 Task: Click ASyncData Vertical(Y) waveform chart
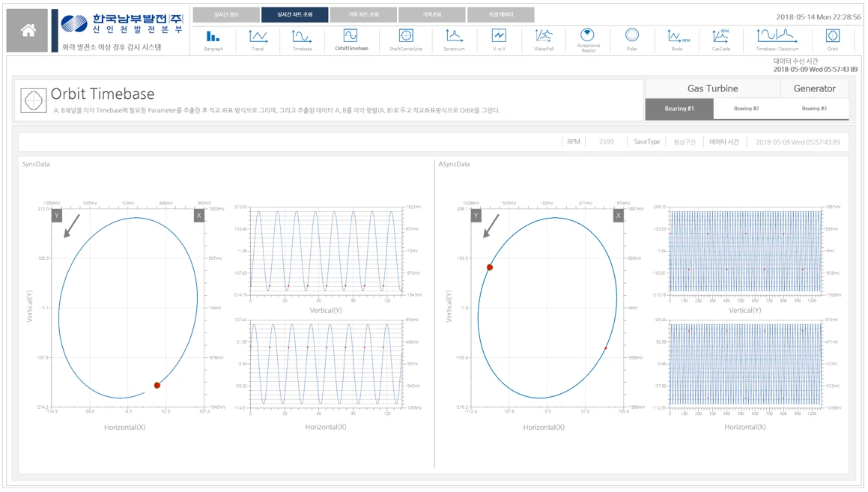point(745,252)
